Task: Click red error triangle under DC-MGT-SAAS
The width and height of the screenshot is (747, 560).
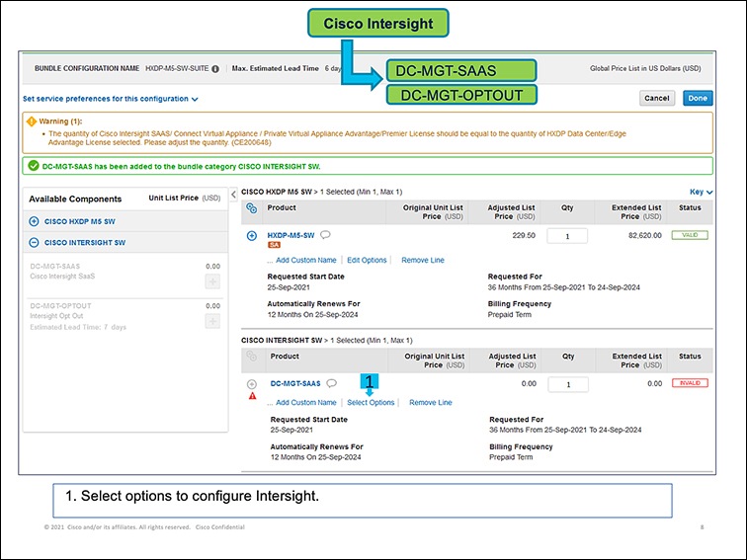Action: [x=252, y=396]
